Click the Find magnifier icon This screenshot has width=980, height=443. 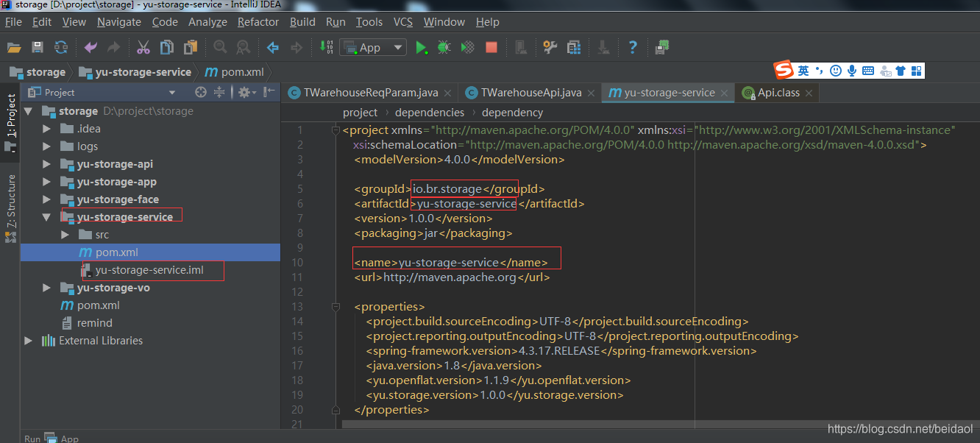click(x=219, y=48)
